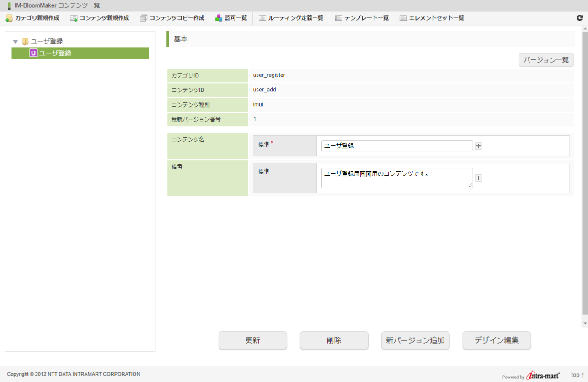Viewport: 588px width, 382px height.
Task: Click the ルーティング定義一覧 list icon
Action: pos(262,18)
